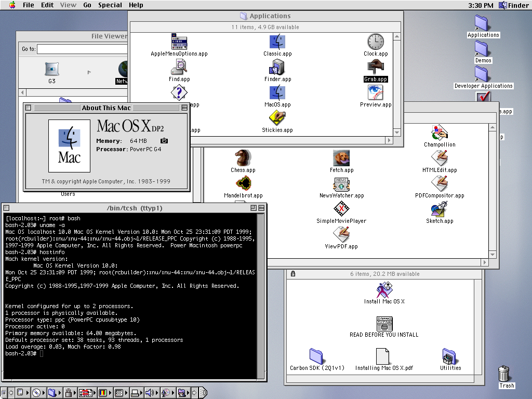Click the Control Strip's right scroll arrow
The height and width of the screenshot is (399, 532).
[194, 393]
